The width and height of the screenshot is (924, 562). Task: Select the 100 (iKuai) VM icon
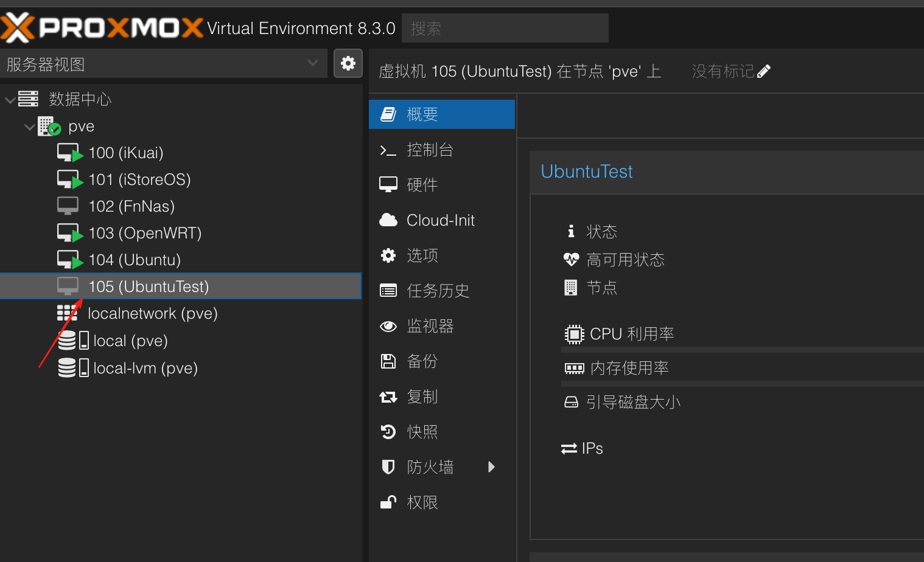click(69, 153)
